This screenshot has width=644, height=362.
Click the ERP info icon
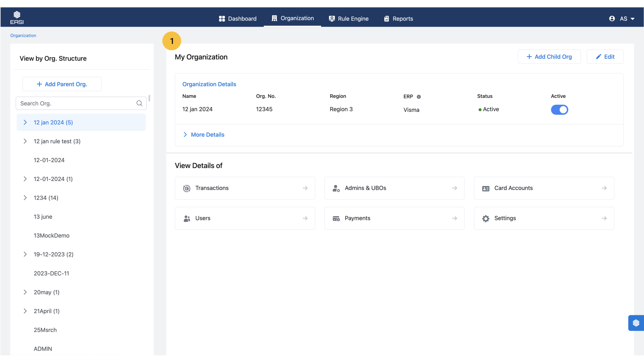point(419,97)
